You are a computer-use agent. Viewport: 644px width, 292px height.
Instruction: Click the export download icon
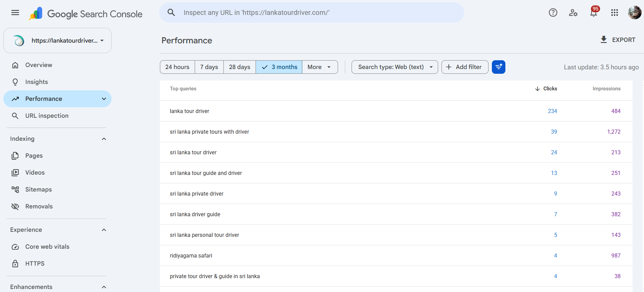pos(604,40)
